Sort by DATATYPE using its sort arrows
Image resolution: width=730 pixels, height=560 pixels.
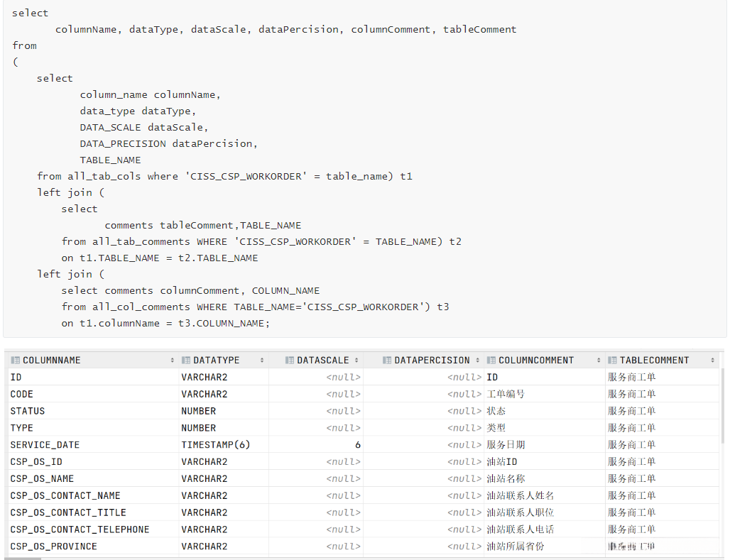click(262, 361)
